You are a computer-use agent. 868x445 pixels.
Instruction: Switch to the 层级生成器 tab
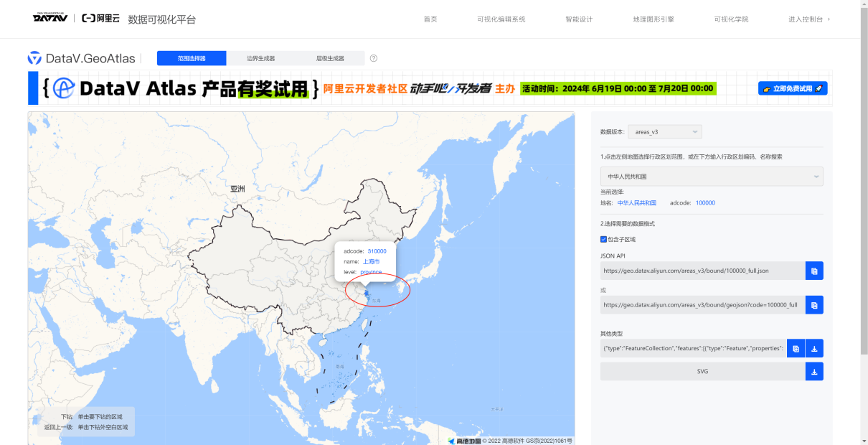pyautogui.click(x=330, y=58)
